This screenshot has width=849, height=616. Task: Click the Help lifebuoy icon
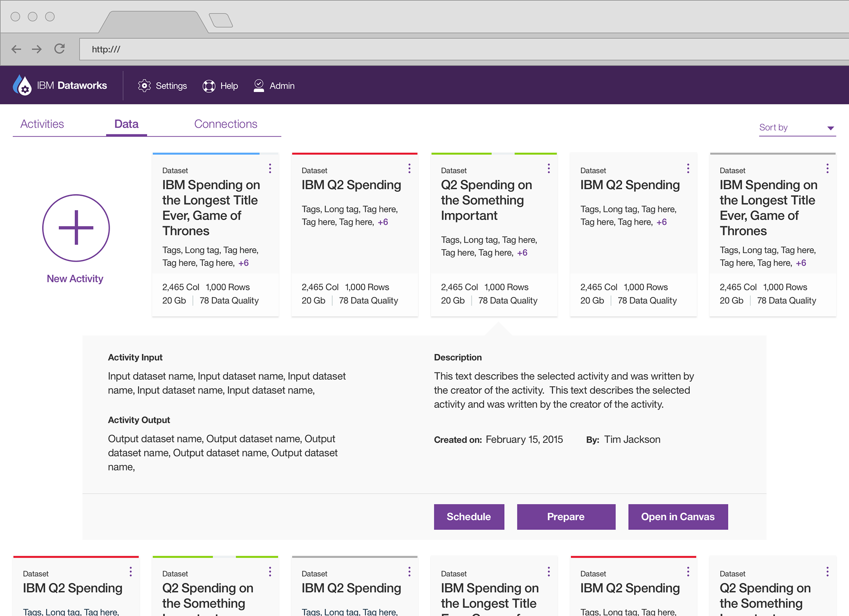pyautogui.click(x=209, y=86)
